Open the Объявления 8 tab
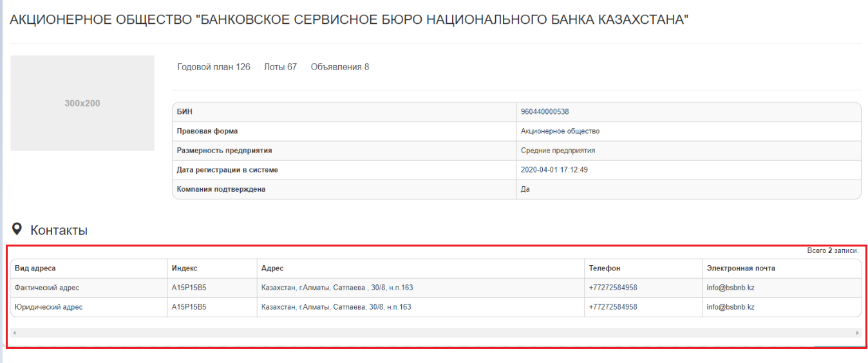The image size is (868, 363). tap(339, 67)
